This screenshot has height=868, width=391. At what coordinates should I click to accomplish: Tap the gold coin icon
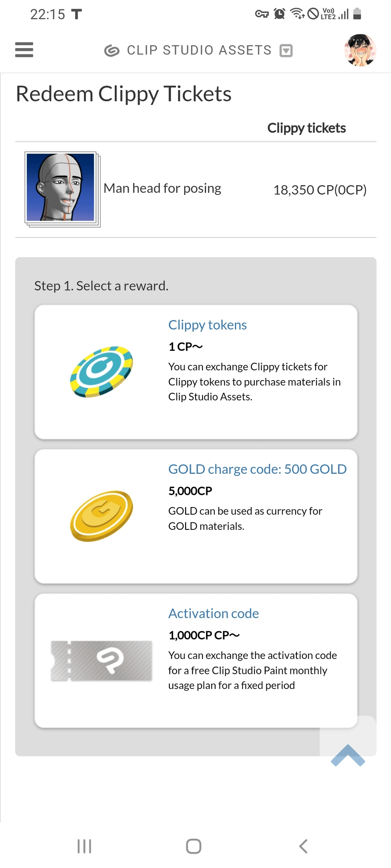(101, 516)
